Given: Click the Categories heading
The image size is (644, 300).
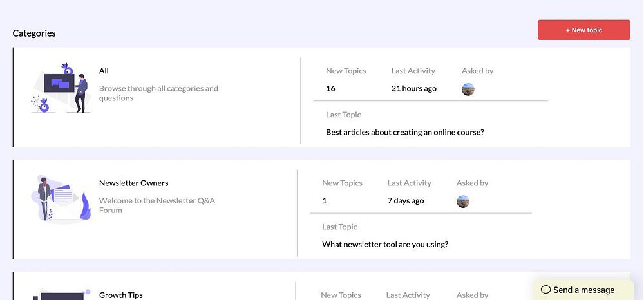Looking at the screenshot, I should 34,33.
